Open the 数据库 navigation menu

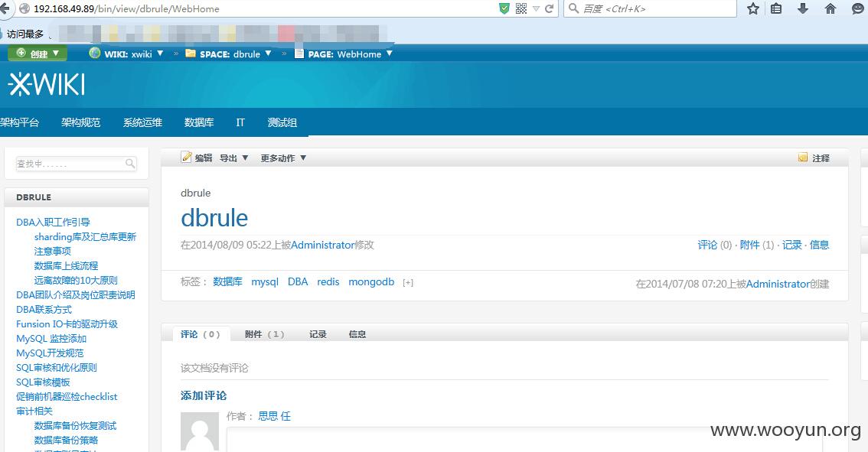click(x=199, y=122)
